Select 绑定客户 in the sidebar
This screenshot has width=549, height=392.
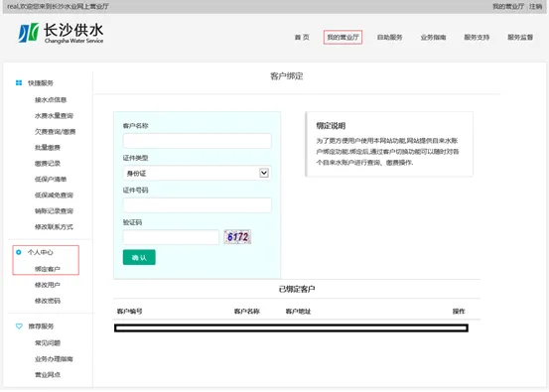pyautogui.click(x=48, y=269)
